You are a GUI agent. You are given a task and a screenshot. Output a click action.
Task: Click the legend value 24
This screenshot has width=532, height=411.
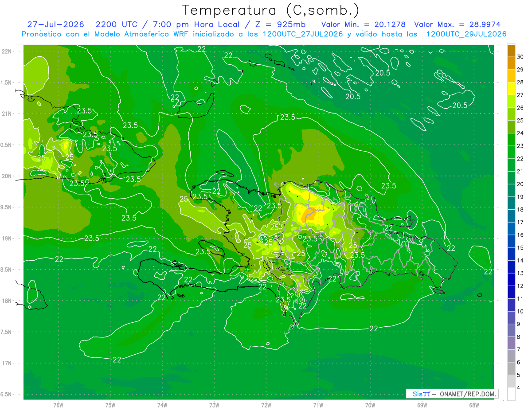(x=520, y=133)
